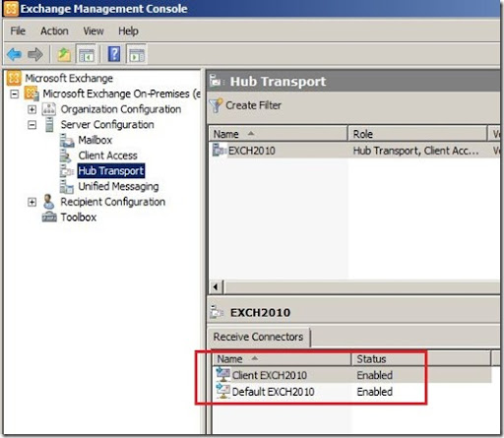
Task: Click the Hub Transport header icon
Action: 217,81
